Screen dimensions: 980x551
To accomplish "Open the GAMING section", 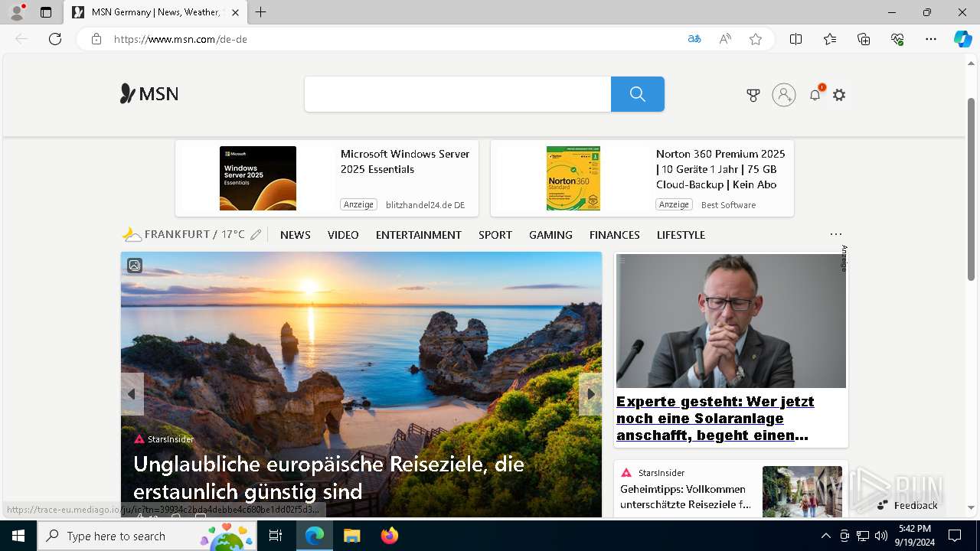I will click(550, 235).
